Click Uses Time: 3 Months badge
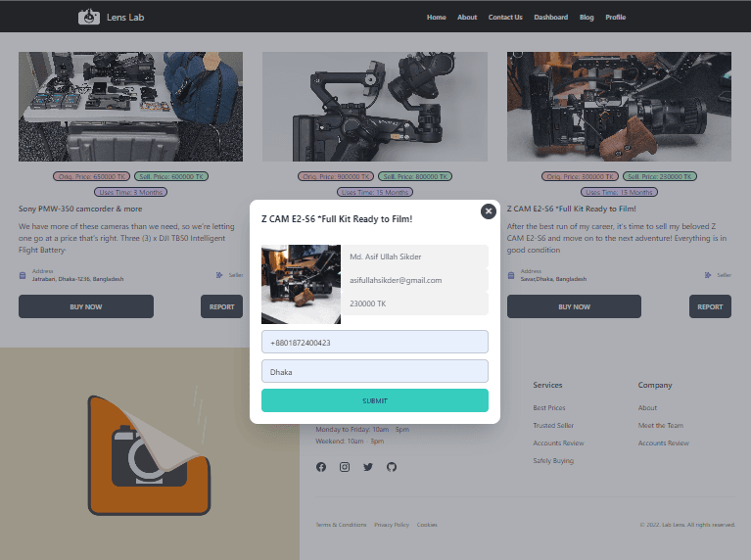751x560 pixels. [x=131, y=192]
